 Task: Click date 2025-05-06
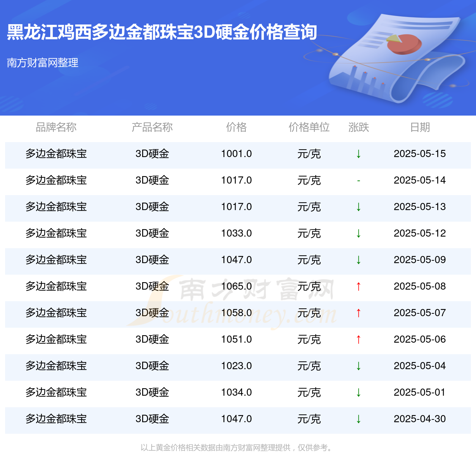pos(420,339)
